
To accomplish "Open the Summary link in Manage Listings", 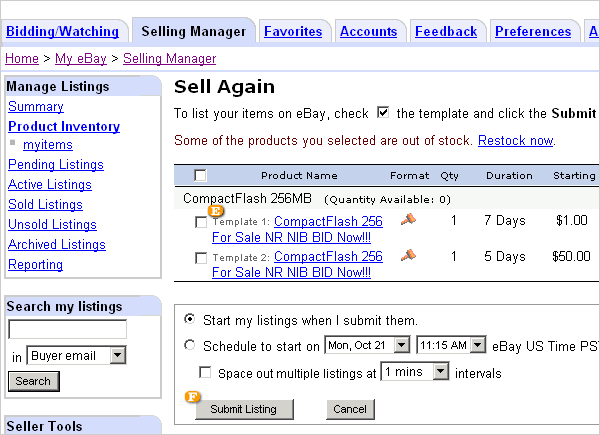I will 36,106.
